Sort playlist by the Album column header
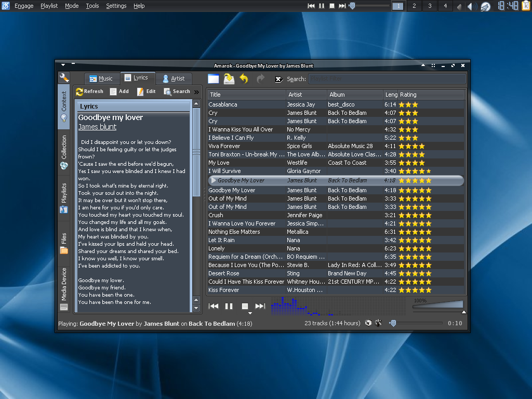Image resolution: width=532 pixels, height=399 pixels. click(354, 95)
